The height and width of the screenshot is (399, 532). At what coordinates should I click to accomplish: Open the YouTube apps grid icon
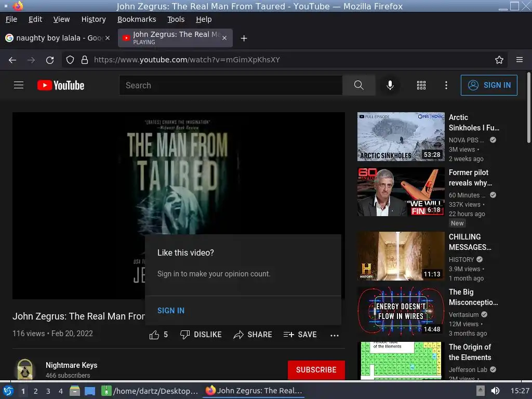click(421, 85)
